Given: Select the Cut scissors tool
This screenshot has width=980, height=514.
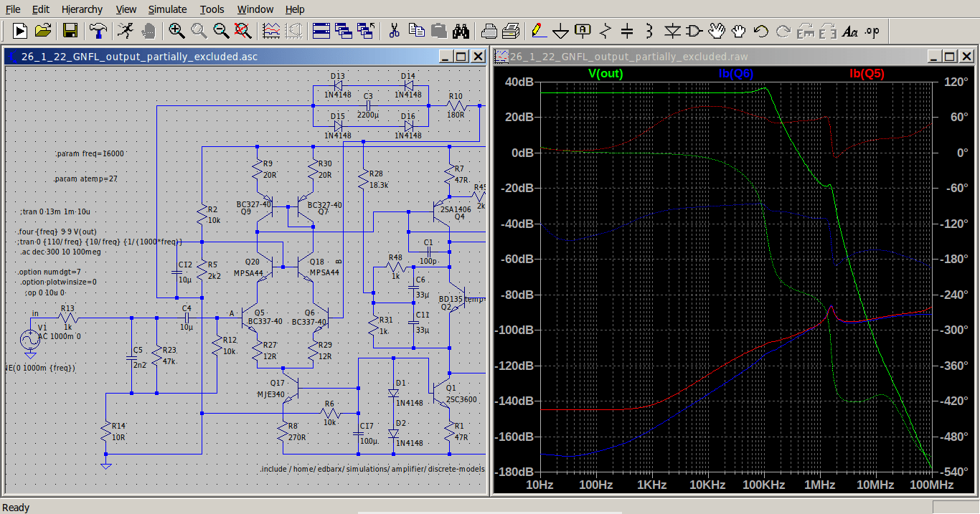Looking at the screenshot, I should coord(394,31).
